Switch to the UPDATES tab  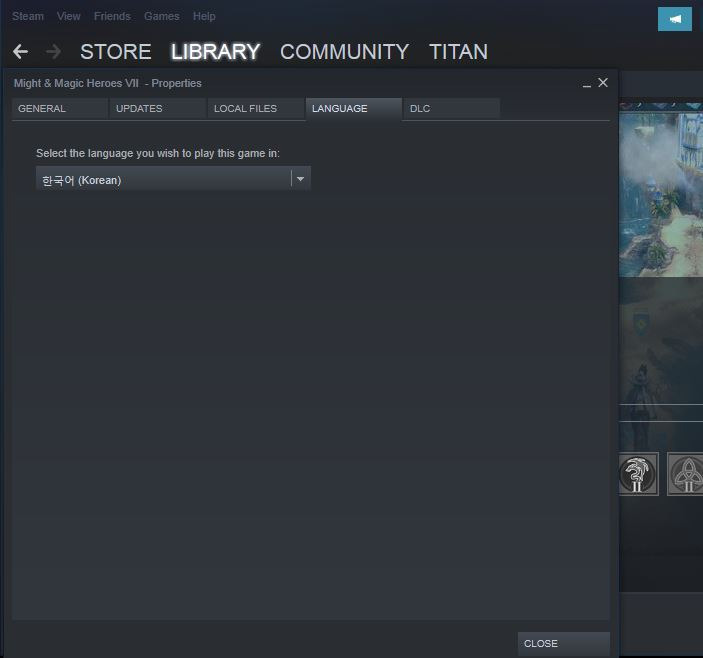click(x=158, y=108)
